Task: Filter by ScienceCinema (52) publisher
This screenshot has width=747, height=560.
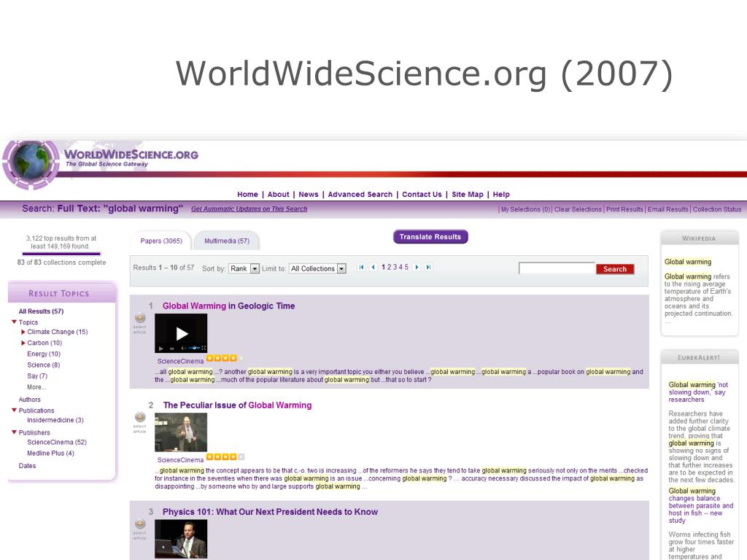Action: click(x=57, y=442)
